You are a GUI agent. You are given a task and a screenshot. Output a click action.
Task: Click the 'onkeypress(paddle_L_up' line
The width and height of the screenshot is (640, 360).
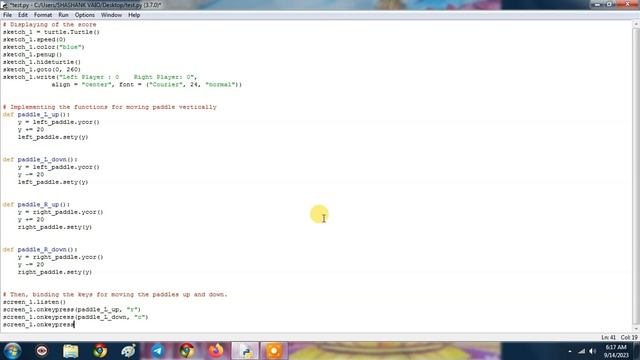72,309
